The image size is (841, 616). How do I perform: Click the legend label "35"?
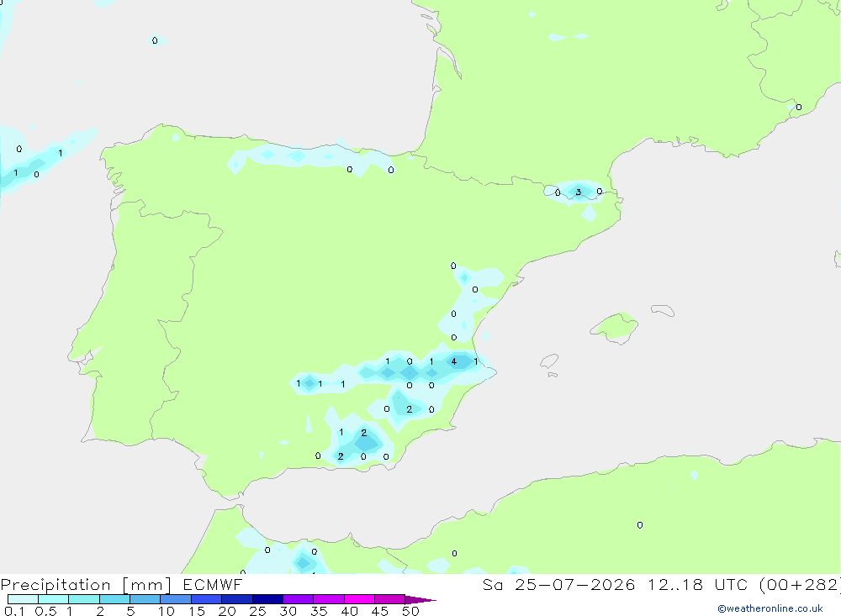point(319,611)
